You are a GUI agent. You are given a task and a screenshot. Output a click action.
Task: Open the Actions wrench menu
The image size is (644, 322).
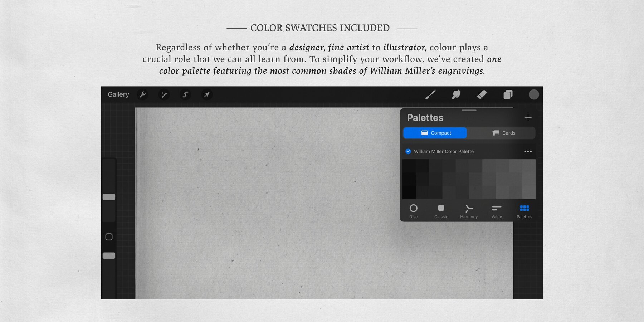(x=142, y=94)
